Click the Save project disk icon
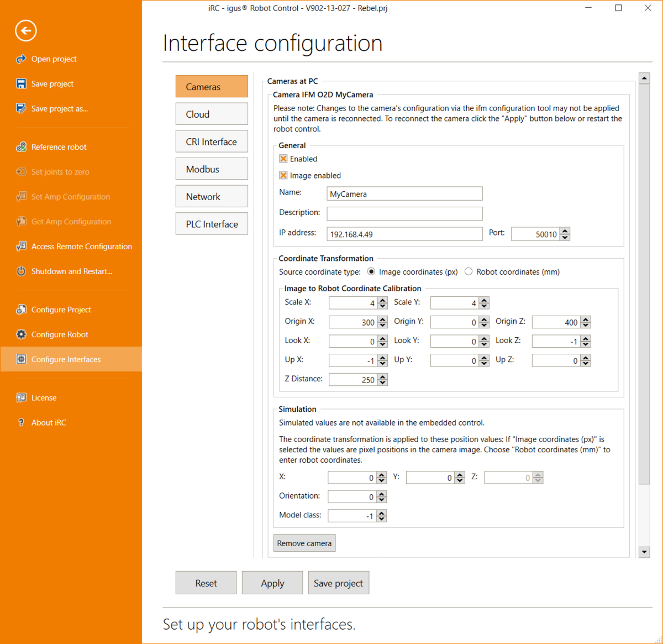663x644 pixels. [x=21, y=83]
